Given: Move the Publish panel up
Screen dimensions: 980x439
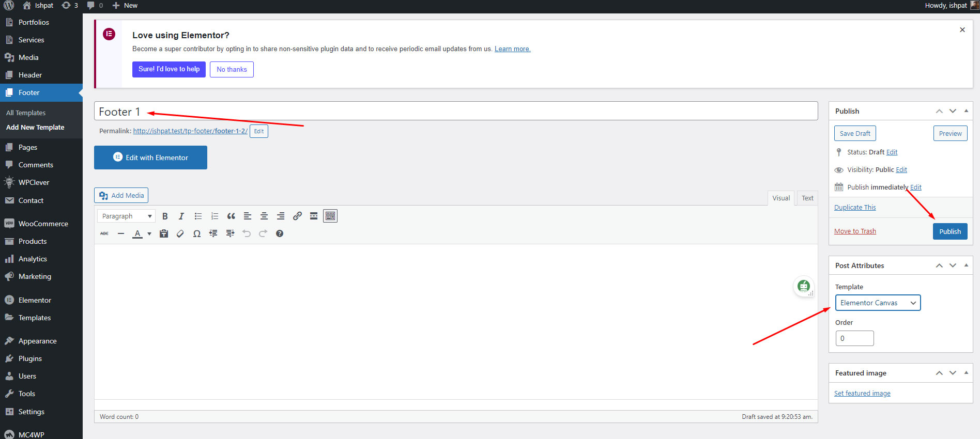Looking at the screenshot, I should pyautogui.click(x=939, y=111).
